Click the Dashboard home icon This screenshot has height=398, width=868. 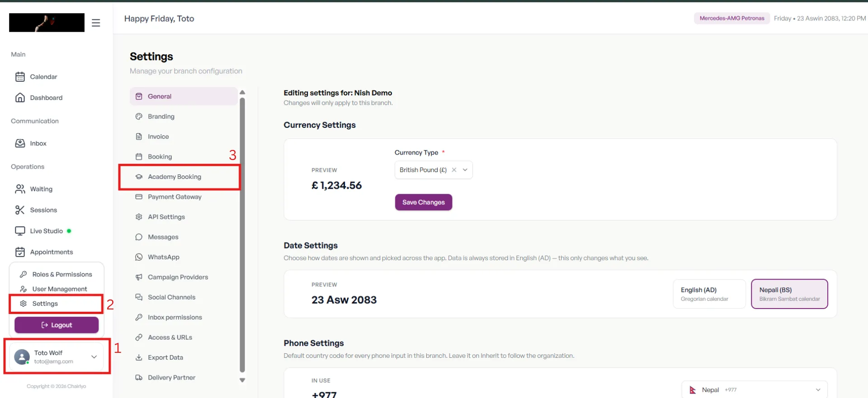pyautogui.click(x=20, y=98)
